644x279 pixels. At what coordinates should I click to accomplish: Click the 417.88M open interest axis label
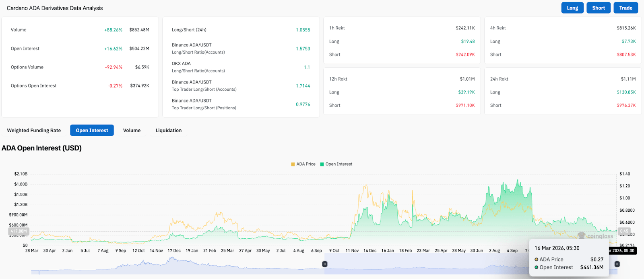coord(19,231)
